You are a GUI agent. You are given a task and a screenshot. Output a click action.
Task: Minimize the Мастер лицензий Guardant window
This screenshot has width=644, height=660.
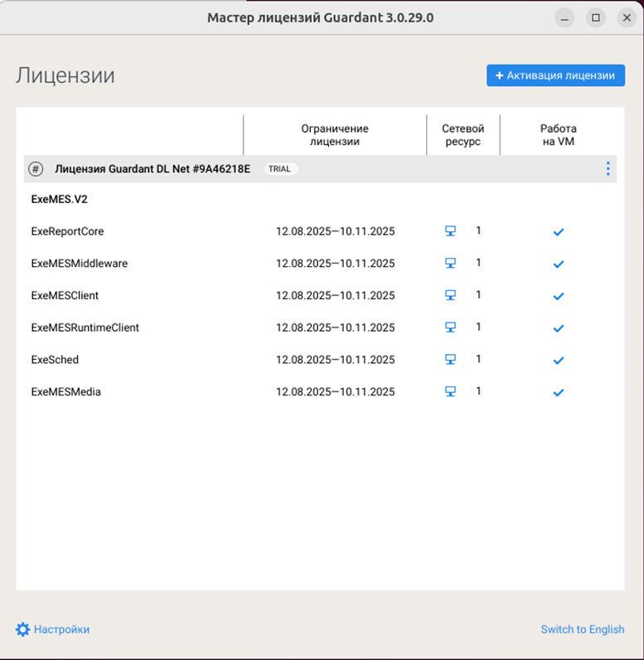(x=564, y=17)
